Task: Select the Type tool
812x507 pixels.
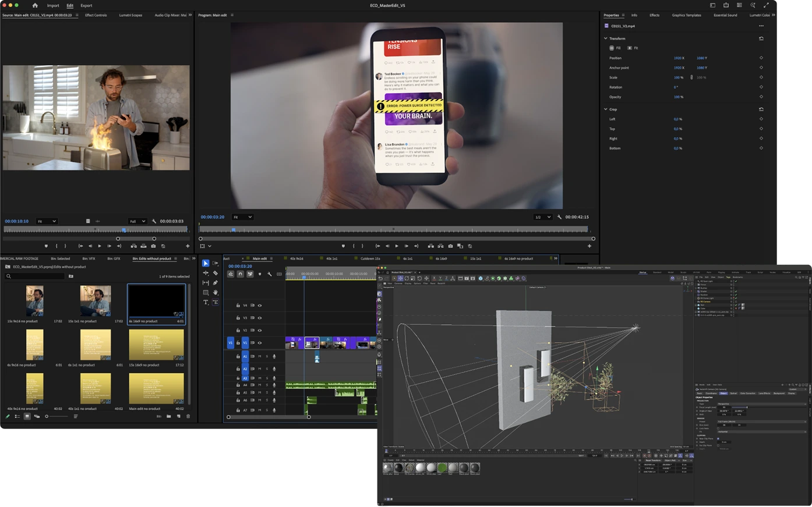Action: click(x=206, y=302)
